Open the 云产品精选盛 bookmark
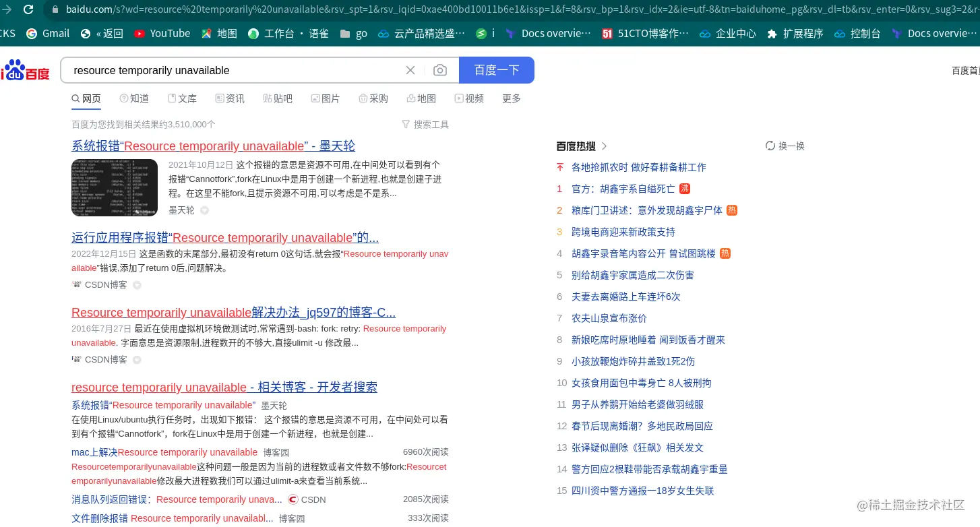The width and height of the screenshot is (980, 527). pyautogui.click(x=421, y=33)
